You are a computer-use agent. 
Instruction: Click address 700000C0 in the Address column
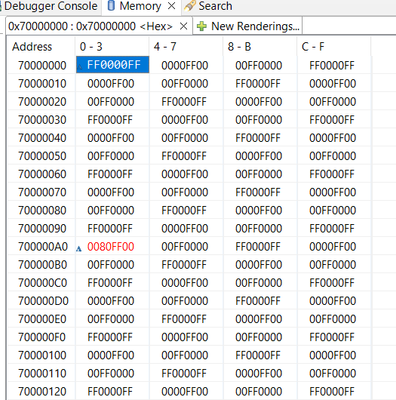point(43,283)
